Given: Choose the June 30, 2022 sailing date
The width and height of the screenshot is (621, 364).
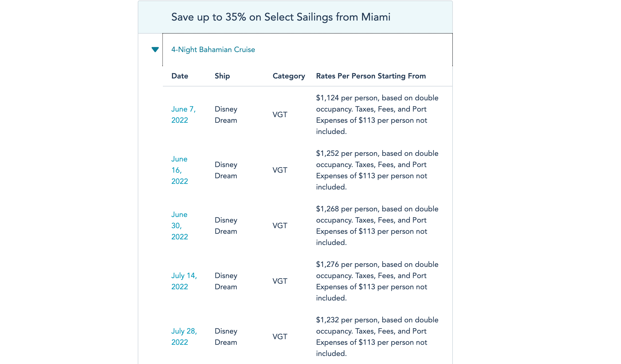Looking at the screenshot, I should 180,225.
